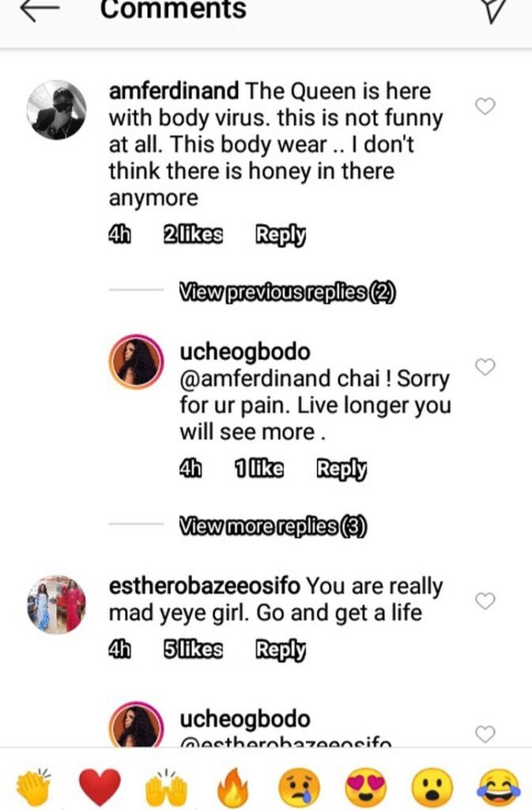The image size is (532, 810).
Task: Choose the fire emoji
Action: tap(232, 787)
